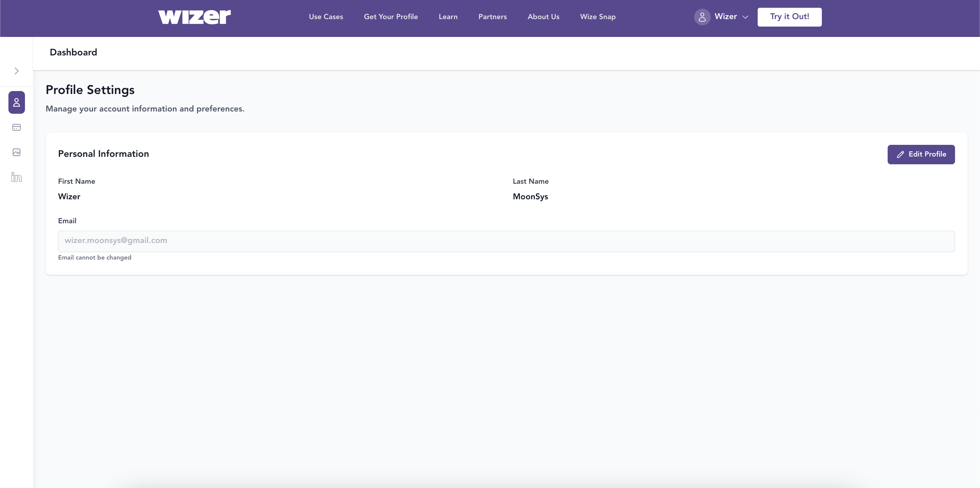Open the profile section in sidebar

point(16,102)
